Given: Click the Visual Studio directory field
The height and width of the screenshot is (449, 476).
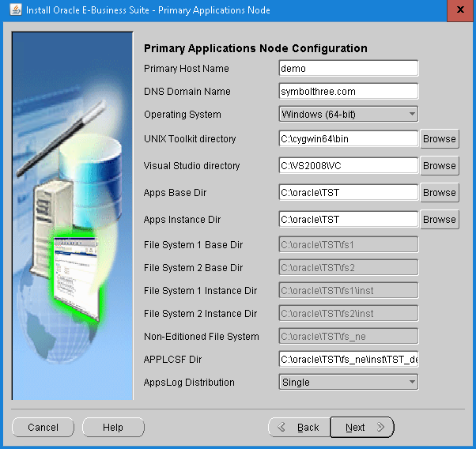Looking at the screenshot, I should click(x=349, y=166).
